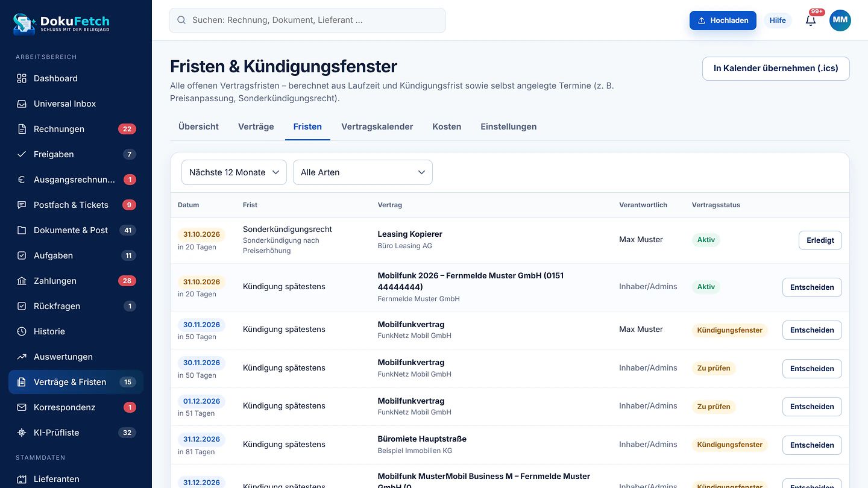Viewport: 868px width, 488px height.
Task: Click the Büro Leasing AG supplier text
Action: pyautogui.click(x=405, y=246)
